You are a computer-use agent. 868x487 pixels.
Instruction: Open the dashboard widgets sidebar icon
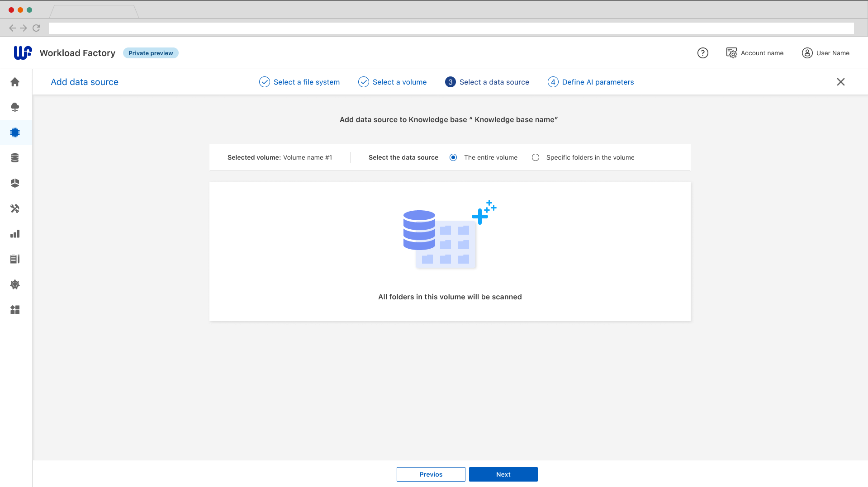15,310
